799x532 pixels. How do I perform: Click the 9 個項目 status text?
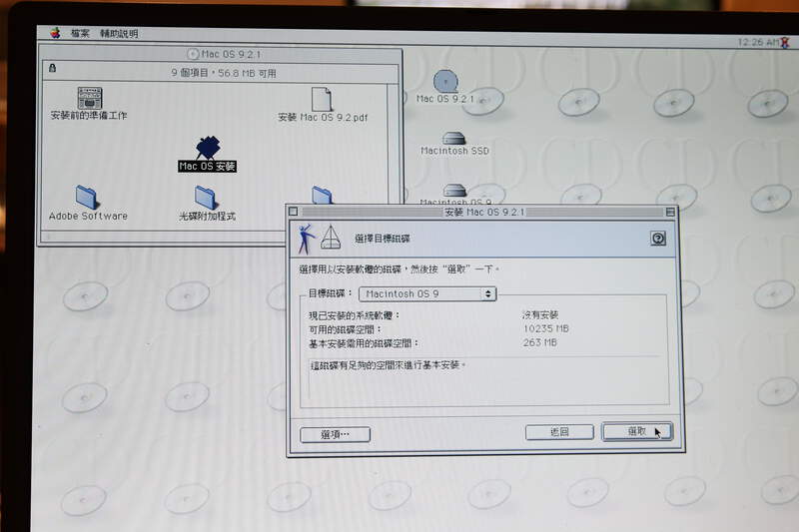coord(224,73)
